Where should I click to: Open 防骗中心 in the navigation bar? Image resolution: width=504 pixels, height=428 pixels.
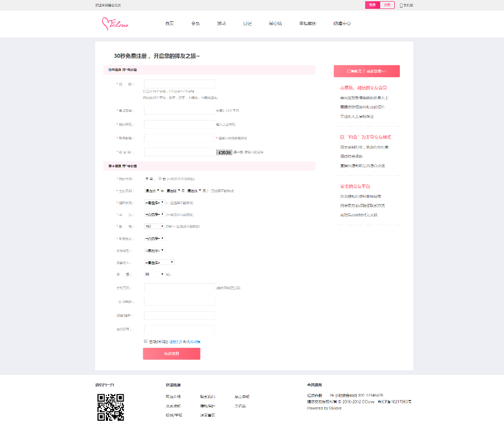click(x=342, y=24)
